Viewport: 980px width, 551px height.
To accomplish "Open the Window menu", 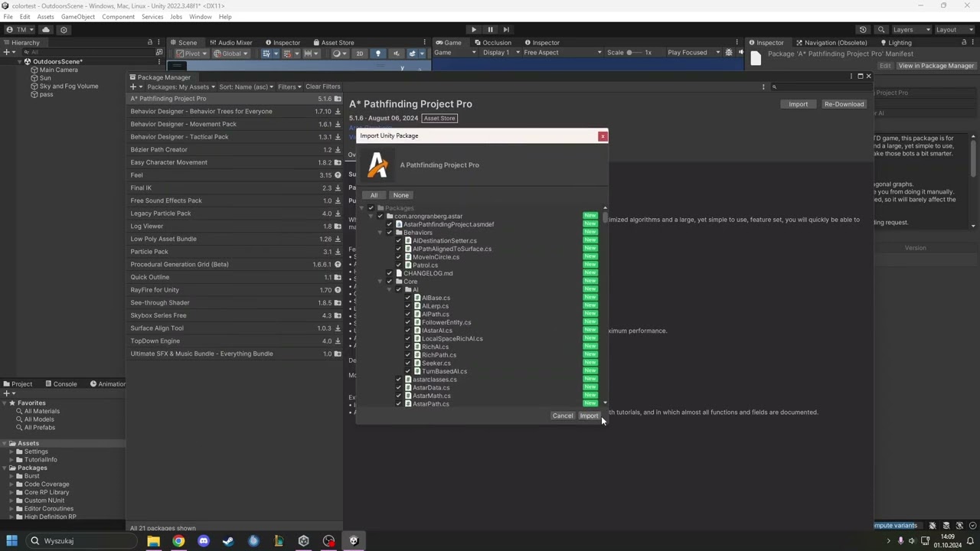I will (201, 17).
